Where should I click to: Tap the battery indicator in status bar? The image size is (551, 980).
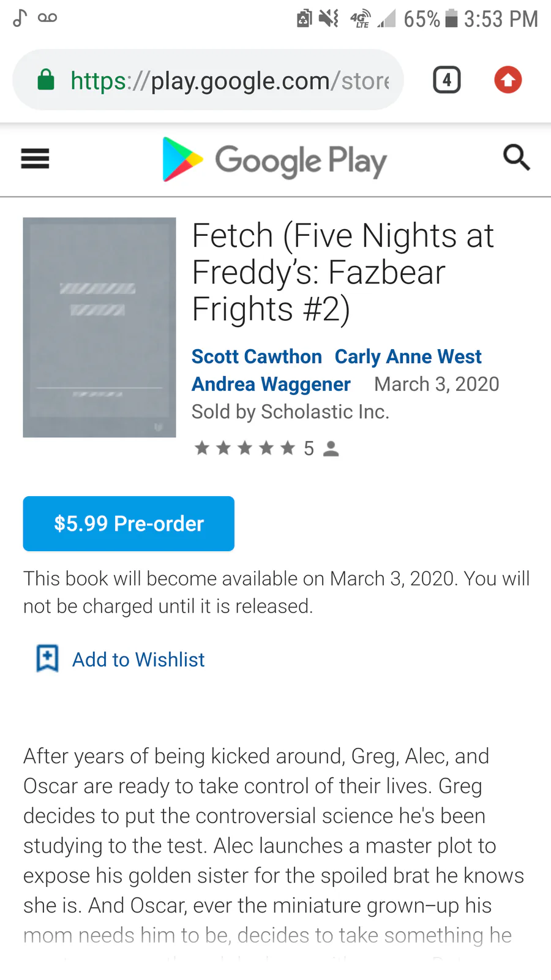pos(451,18)
